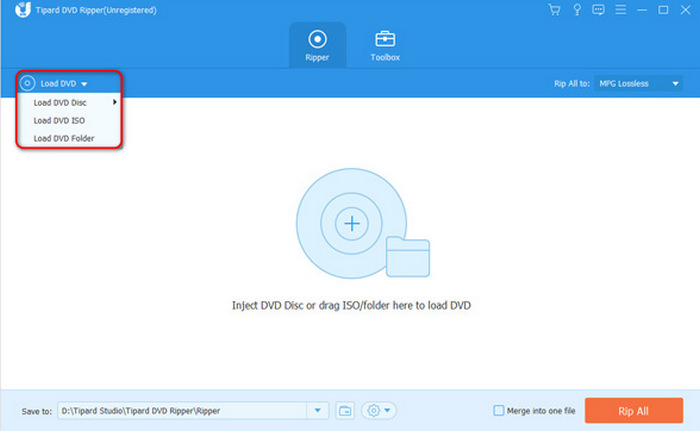Open the gear settings button
The height and width of the screenshot is (431, 700).
(380, 410)
